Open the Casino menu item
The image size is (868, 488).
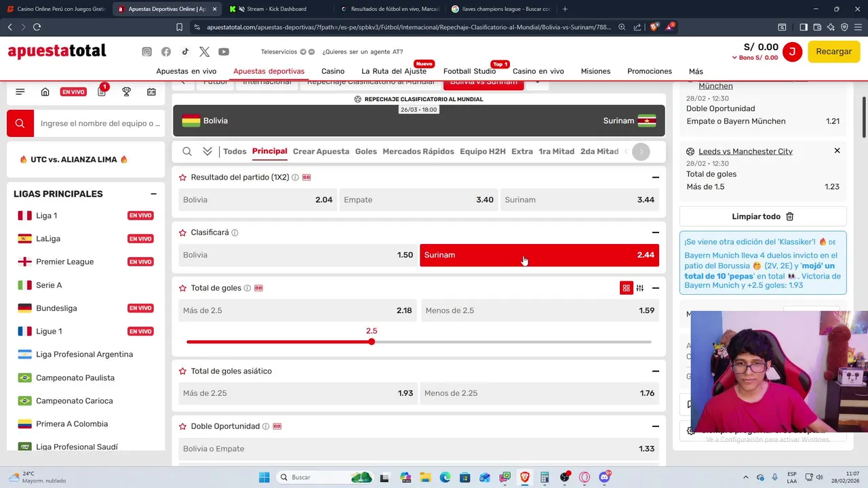pyautogui.click(x=333, y=71)
